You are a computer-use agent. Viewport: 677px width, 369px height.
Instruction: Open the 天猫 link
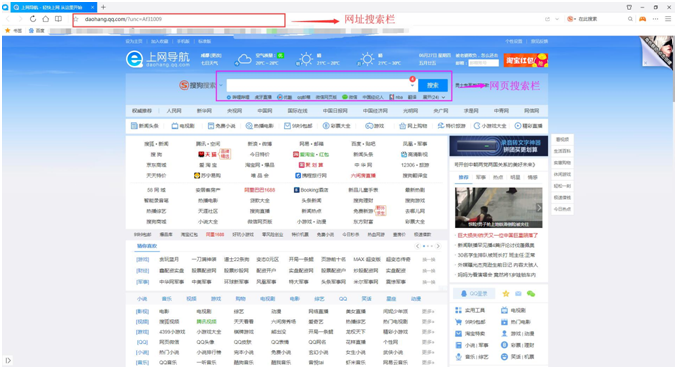coord(208,154)
